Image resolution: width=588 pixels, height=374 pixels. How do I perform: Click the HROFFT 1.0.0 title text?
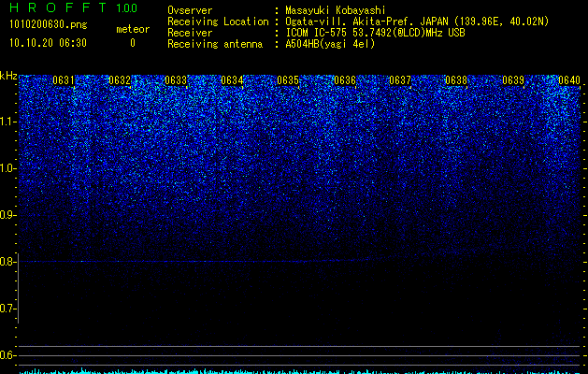point(74,7)
